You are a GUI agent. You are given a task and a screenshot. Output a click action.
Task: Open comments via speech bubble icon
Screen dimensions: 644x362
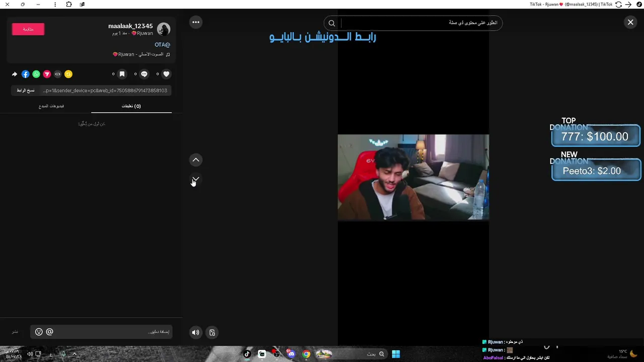pos(144,74)
